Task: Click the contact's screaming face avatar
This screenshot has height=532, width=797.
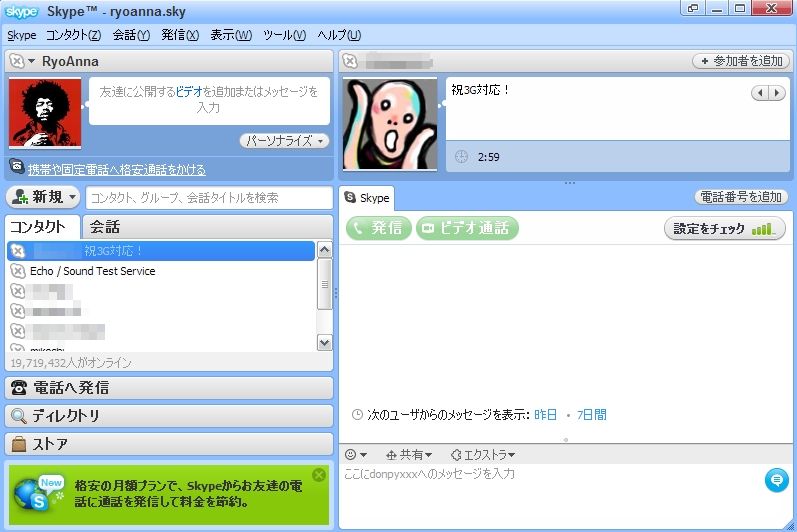Action: [390, 124]
